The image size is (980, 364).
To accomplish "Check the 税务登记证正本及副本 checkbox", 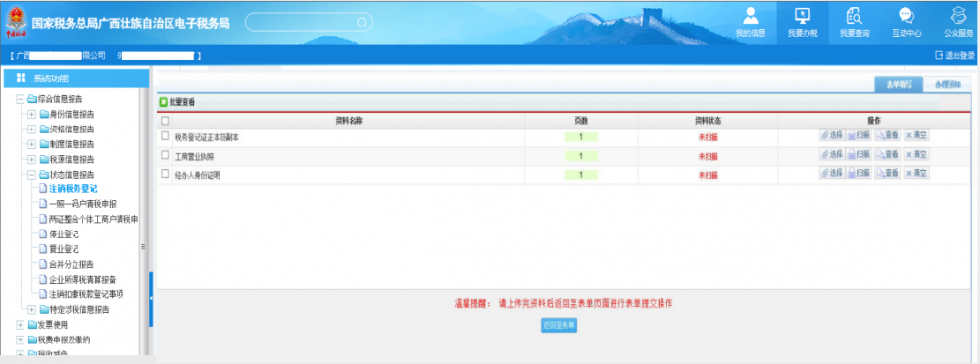I will 165,135.
